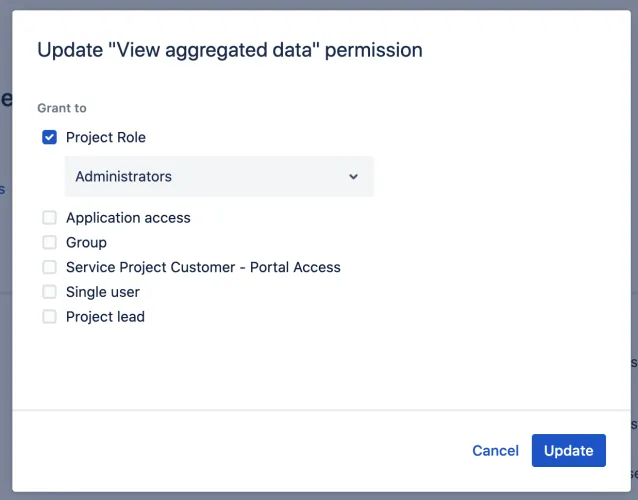The width and height of the screenshot is (638, 500).
Task: Select the Single user checkbox
Action: [49, 292]
